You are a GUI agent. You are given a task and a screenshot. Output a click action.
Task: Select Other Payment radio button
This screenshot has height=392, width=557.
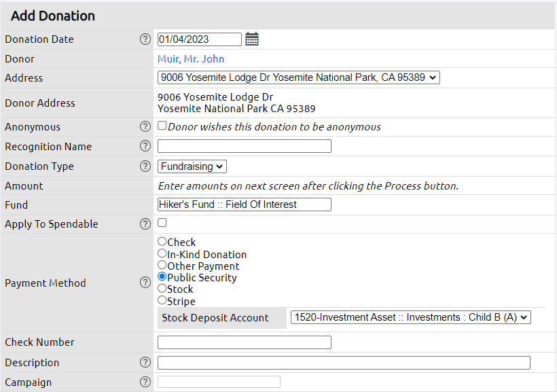[x=162, y=265]
